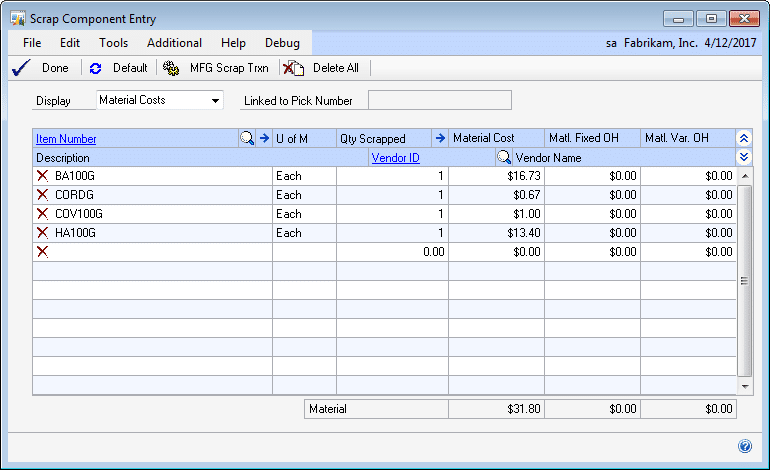Click the Done toolbar button
The height and width of the screenshot is (470, 770).
tap(42, 68)
